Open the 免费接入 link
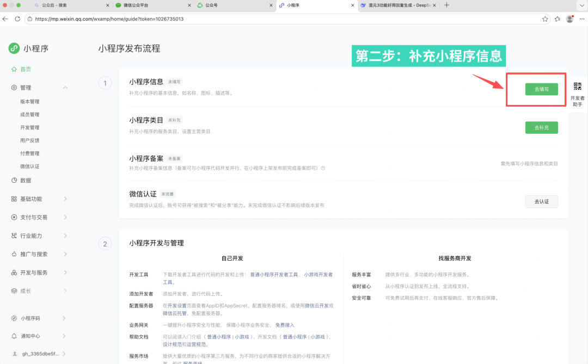The image size is (588, 364). click(x=285, y=325)
